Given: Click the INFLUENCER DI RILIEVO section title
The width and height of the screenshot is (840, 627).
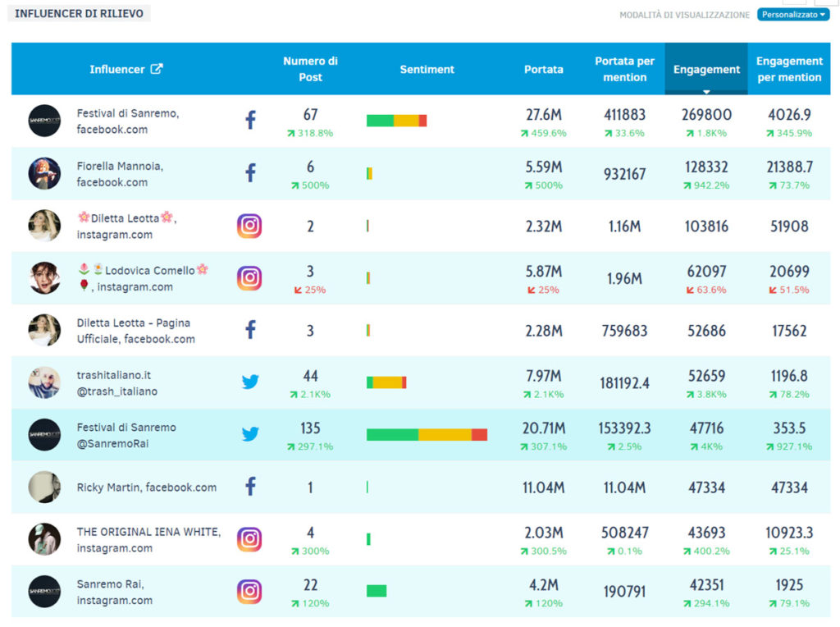Looking at the screenshot, I should point(79,13).
